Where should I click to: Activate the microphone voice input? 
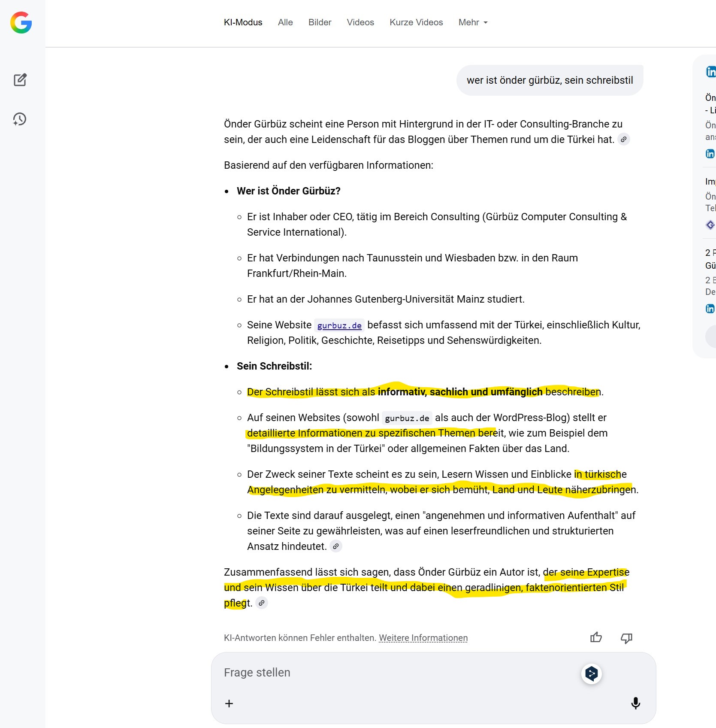pos(635,703)
